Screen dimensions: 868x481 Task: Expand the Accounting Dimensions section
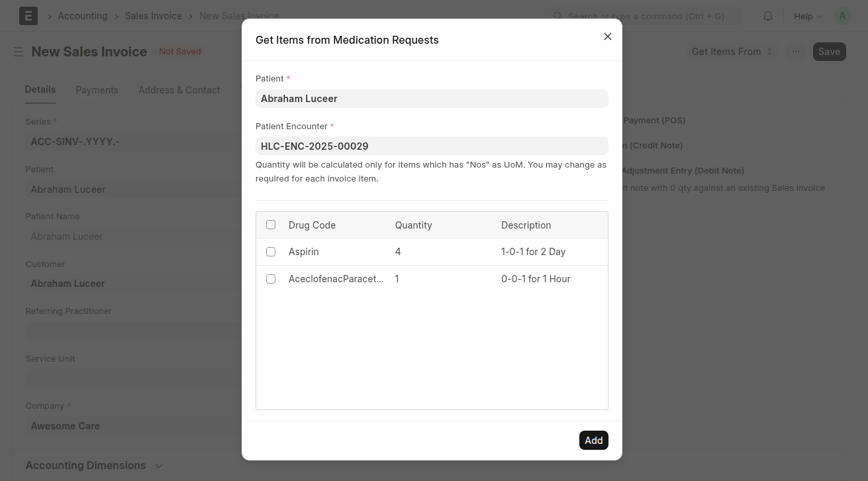tap(94, 466)
